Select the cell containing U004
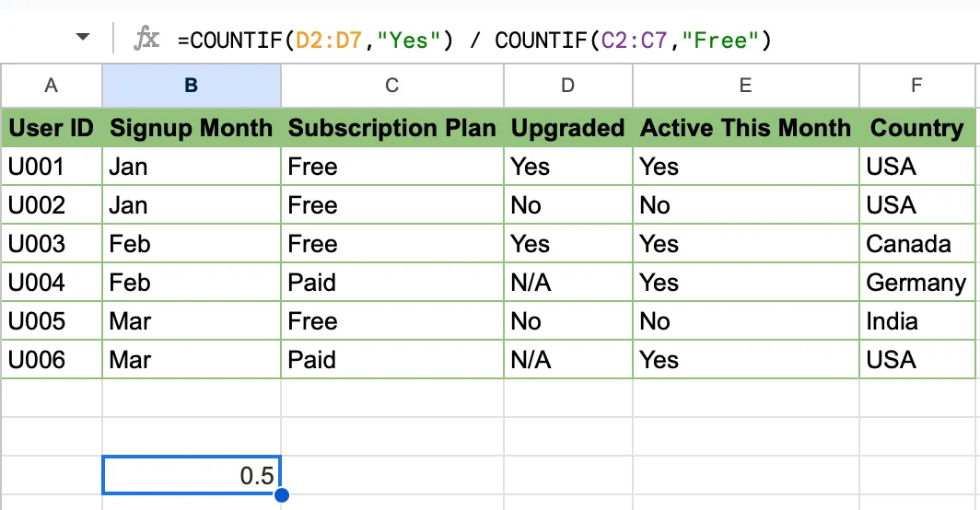 [52, 283]
